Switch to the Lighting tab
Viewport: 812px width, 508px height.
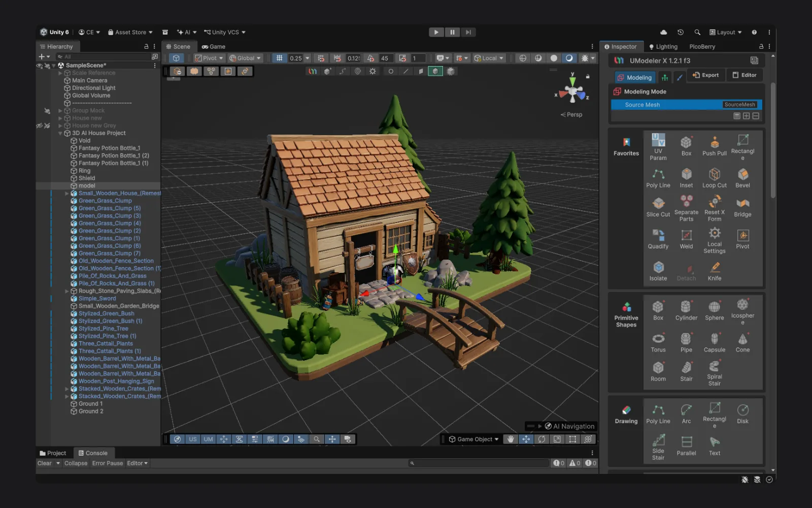pyautogui.click(x=663, y=46)
